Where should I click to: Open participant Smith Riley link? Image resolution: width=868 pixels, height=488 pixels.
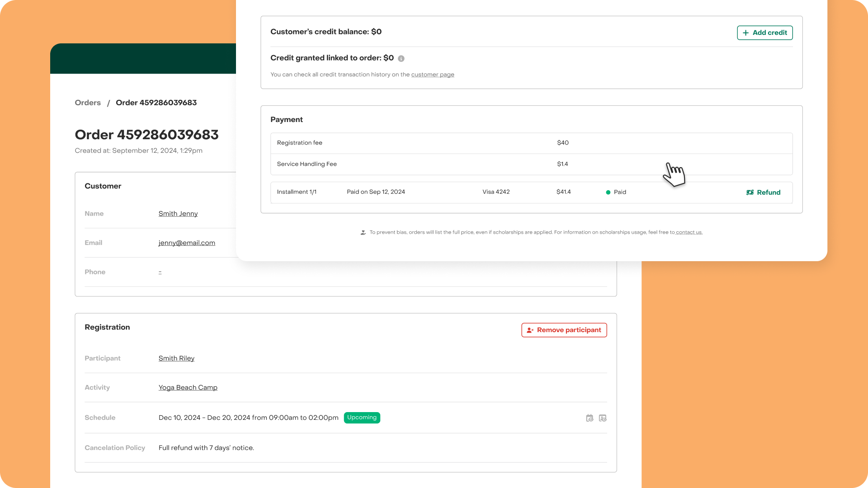click(176, 358)
